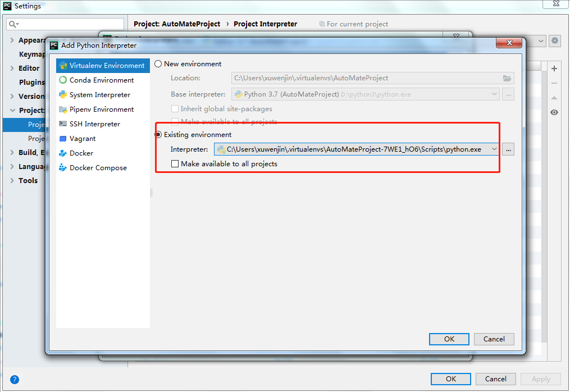Select Docker Compose interpreter option
Screen dimensions: 570x392
(x=103, y=167)
